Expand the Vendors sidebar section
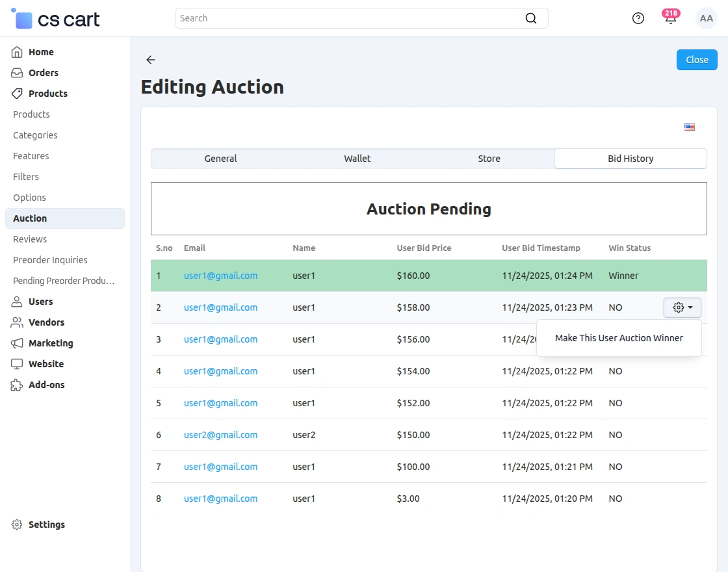This screenshot has height=572, width=728. tap(46, 322)
